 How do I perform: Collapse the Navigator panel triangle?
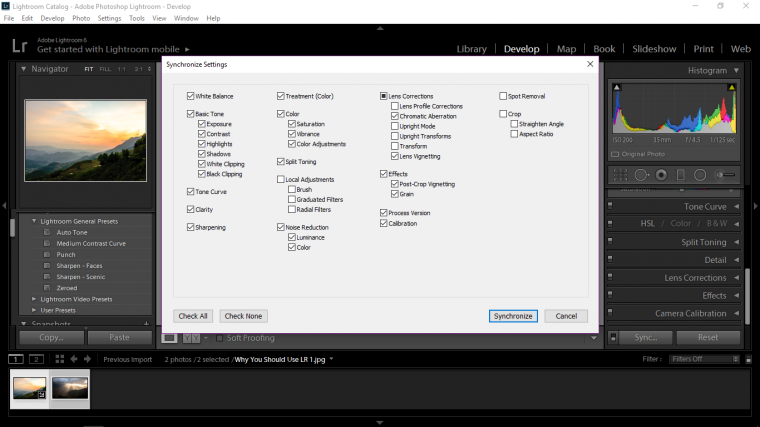23,69
